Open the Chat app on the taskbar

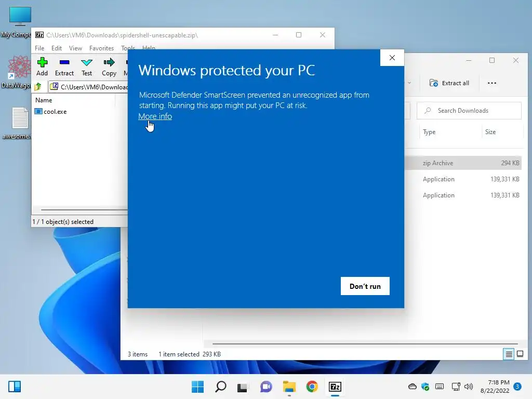266,387
